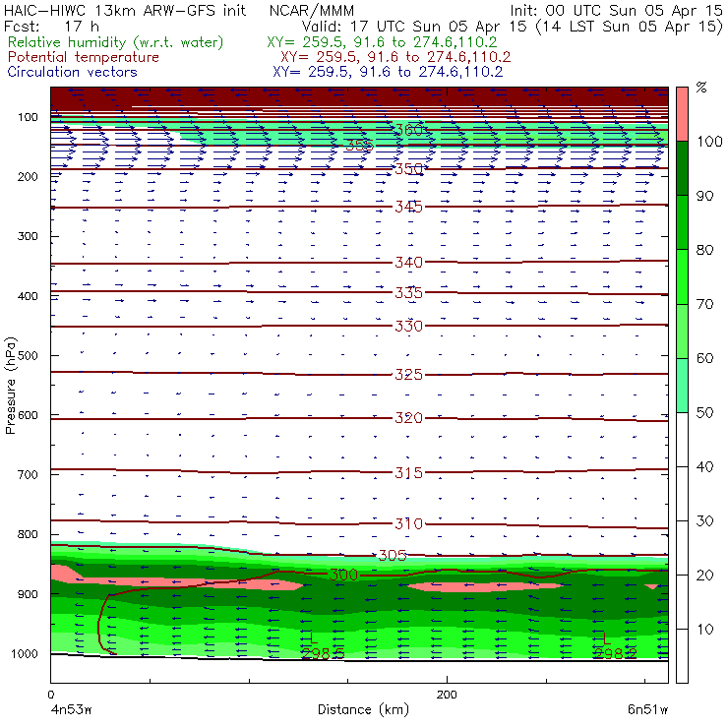
Task: Click the 298.2 minimum value label
Action: click(x=616, y=653)
